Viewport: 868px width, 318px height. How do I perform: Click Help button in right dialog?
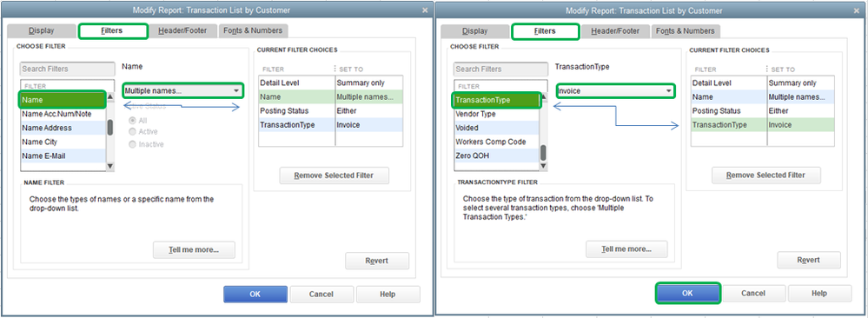(820, 294)
